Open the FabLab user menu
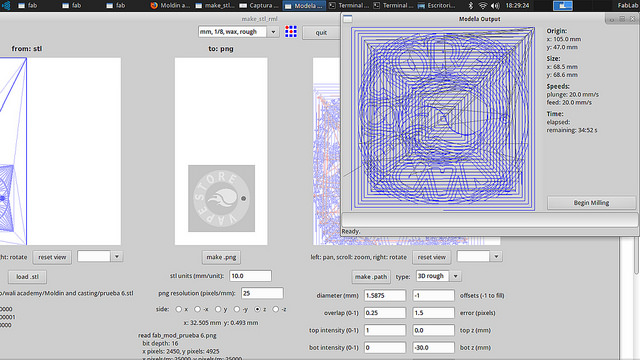 (628, 5)
